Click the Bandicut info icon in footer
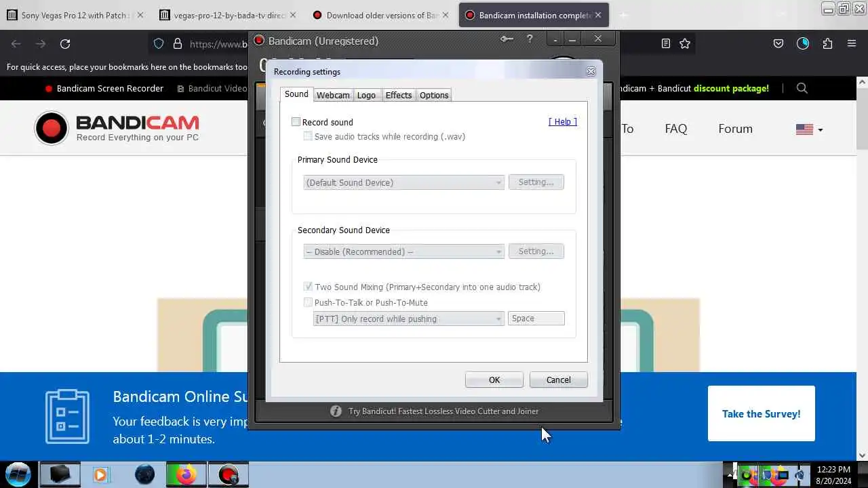 [x=336, y=411]
